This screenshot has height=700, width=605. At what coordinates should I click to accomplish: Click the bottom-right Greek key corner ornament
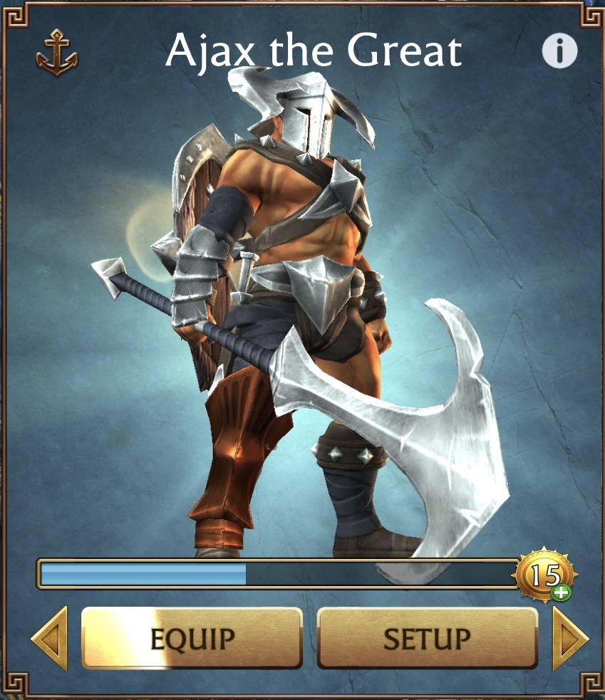click(591, 684)
